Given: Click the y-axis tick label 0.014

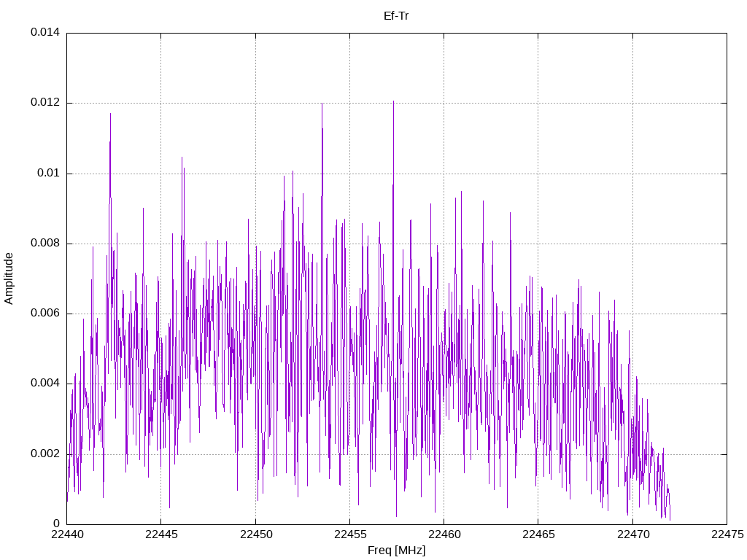Looking at the screenshot, I should (x=45, y=32).
